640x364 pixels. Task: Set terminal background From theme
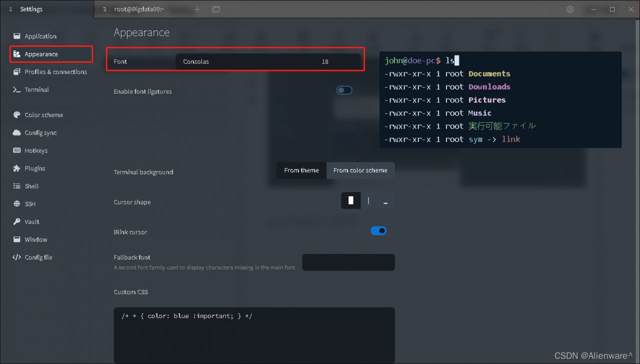pos(301,170)
